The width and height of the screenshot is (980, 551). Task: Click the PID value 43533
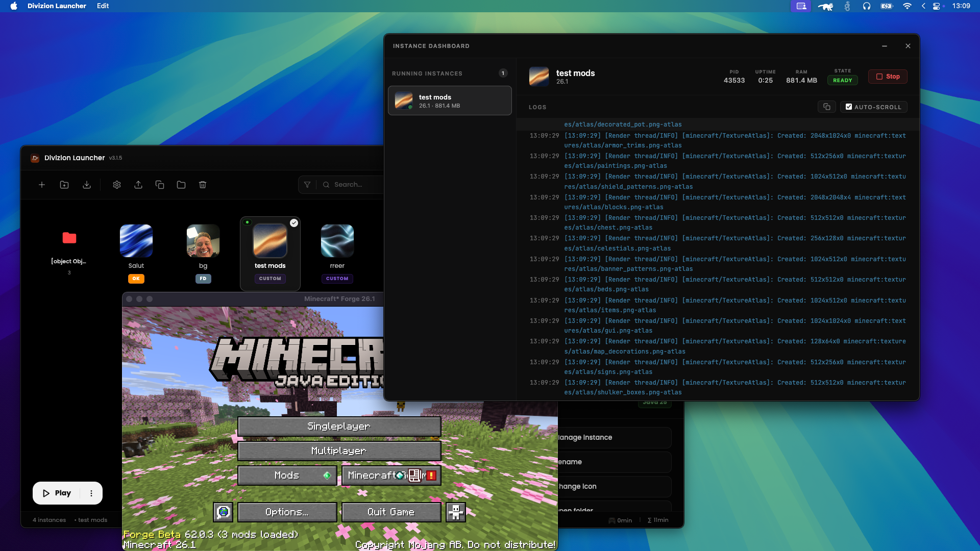[734, 80]
